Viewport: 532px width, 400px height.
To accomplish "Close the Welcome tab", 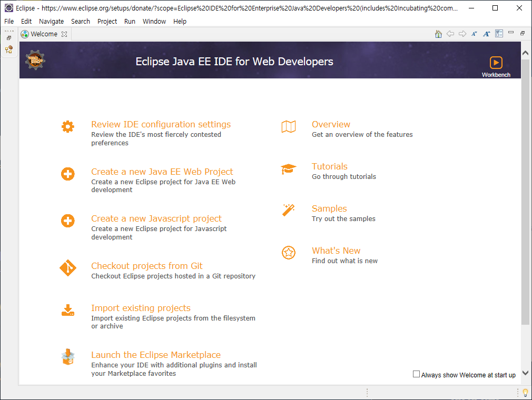I will point(64,34).
